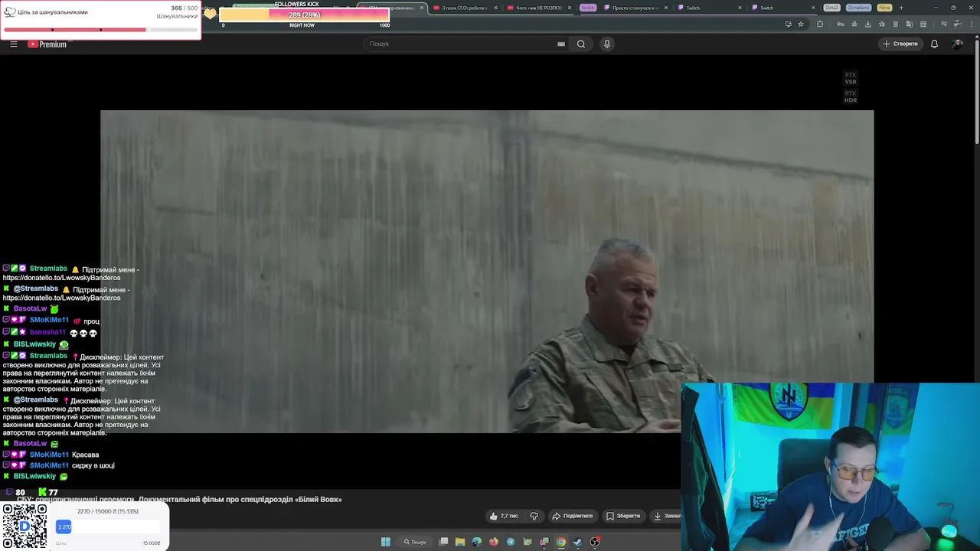The width and height of the screenshot is (980, 551).
Task: Bookmark this page with the star icon
Action: tap(801, 24)
